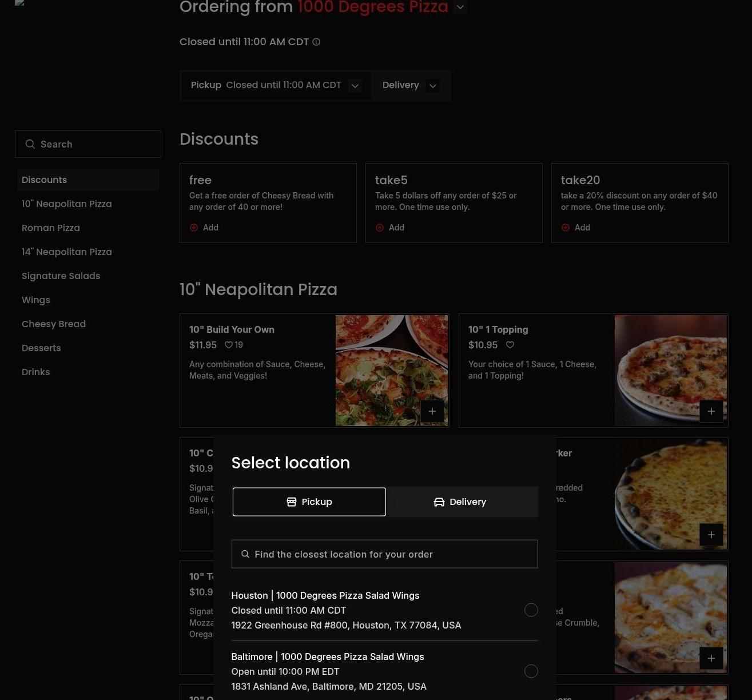Screen dimensions: 752x700
Task: Click the menu Search field
Action: [88, 144]
